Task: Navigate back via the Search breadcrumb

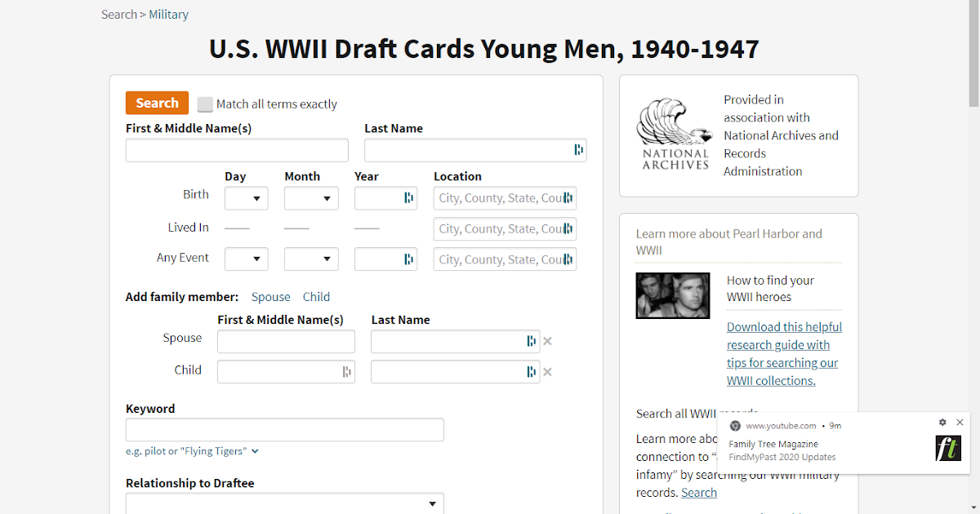Action: 118,14
